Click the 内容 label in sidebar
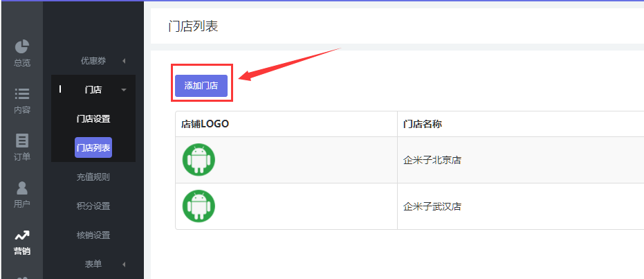Screen dimensions: 644x279 click(21, 110)
